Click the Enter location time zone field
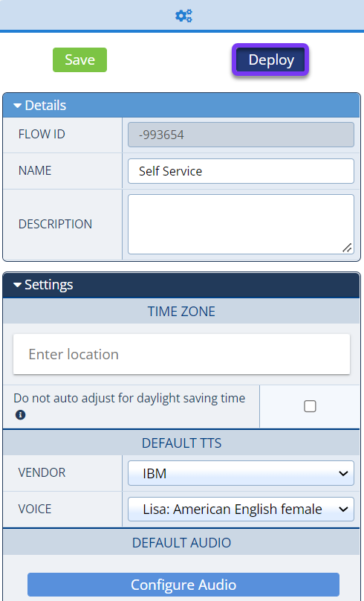 coord(181,354)
